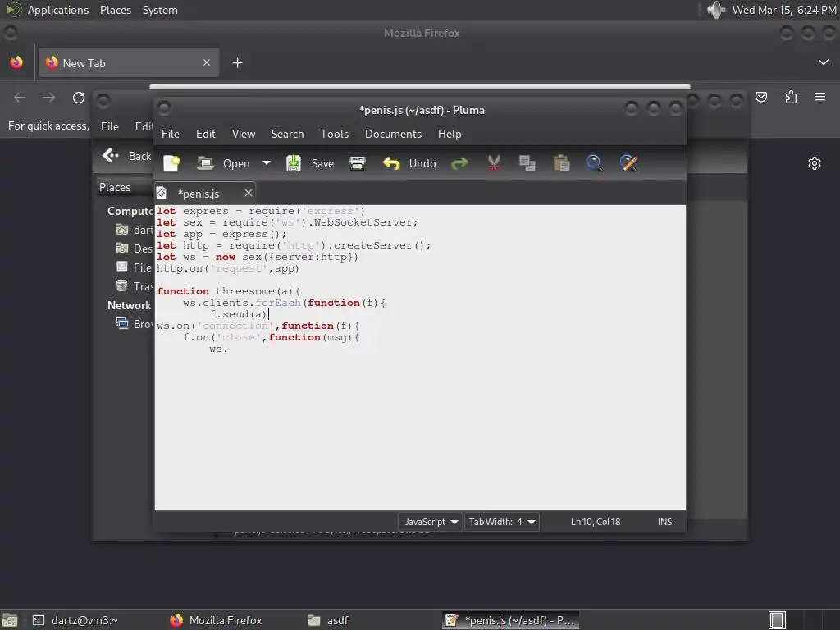Screen dimensions: 840x630
Task: Click the Firefox logo left of tabs
Action: (16, 62)
